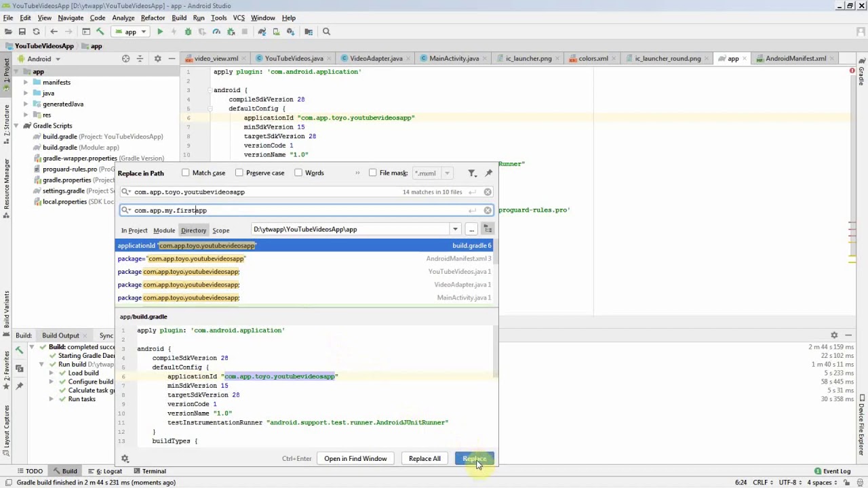Open gear options in Replace dialog footer
868x488 pixels.
pyautogui.click(x=125, y=459)
